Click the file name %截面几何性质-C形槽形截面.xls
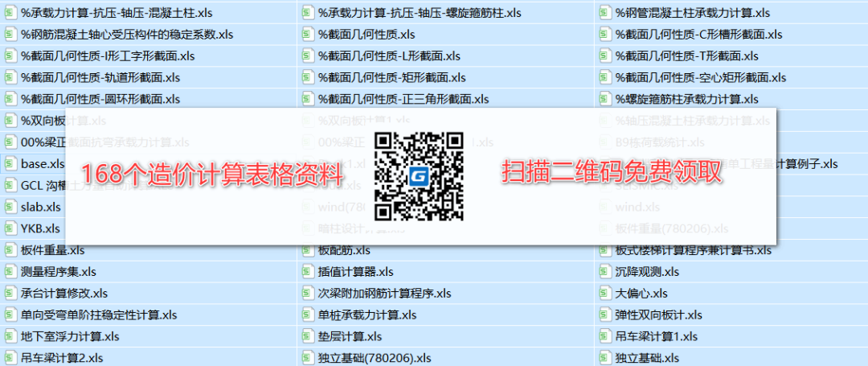 (698, 35)
